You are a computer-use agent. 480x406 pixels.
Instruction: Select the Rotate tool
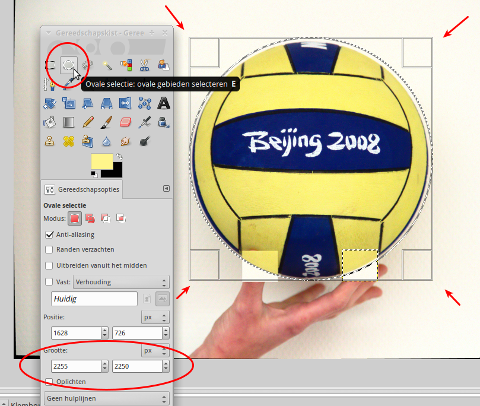click(50, 103)
